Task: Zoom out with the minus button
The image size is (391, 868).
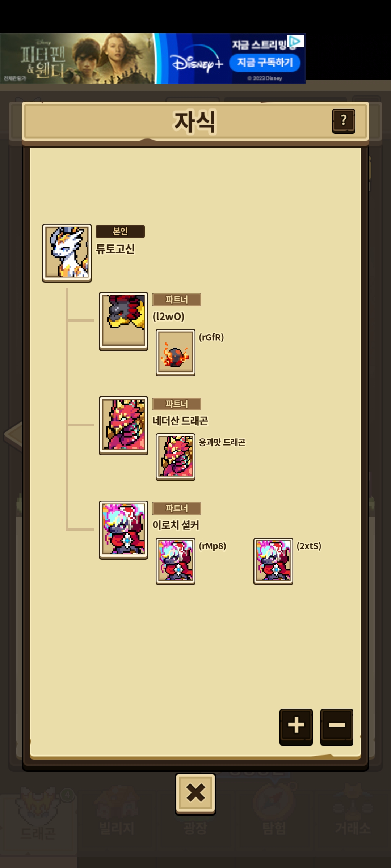Action: click(337, 727)
